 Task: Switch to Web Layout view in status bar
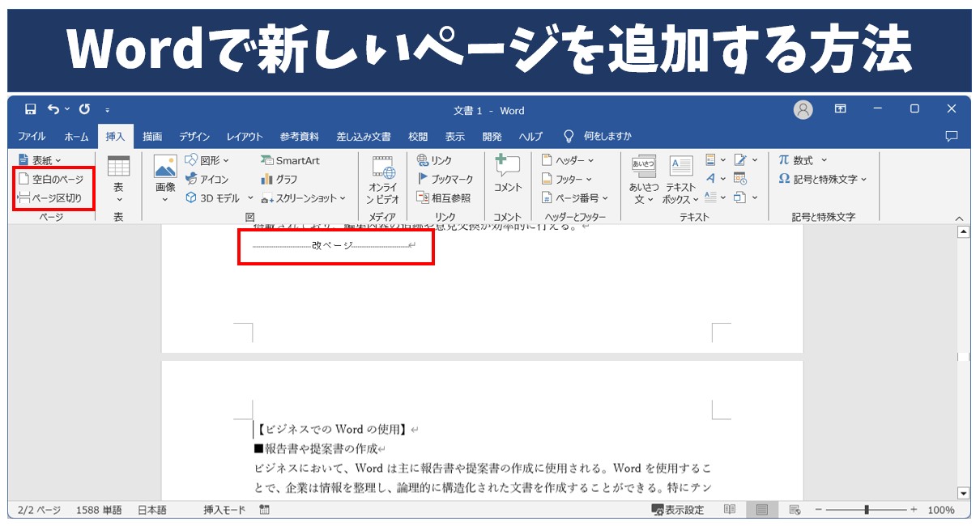pos(795,510)
